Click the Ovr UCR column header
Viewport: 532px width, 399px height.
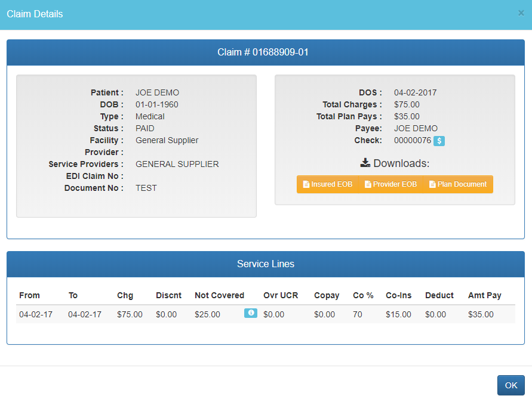click(281, 295)
